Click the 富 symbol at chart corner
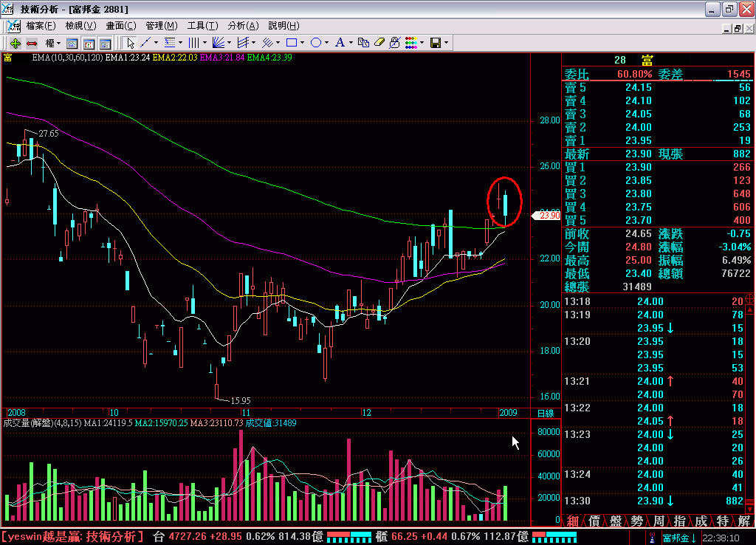 7,58
